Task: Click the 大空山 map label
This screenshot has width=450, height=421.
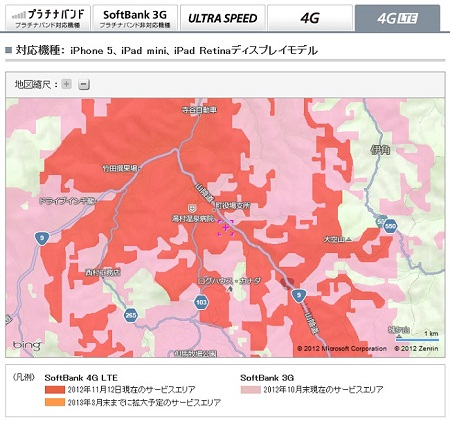Action: (x=335, y=239)
